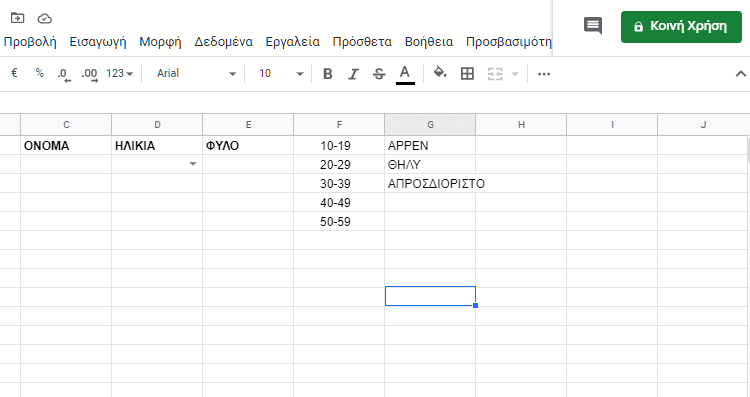The height and width of the screenshot is (397, 750).
Task: Expand the merge cells options arrow
Action: [515, 74]
